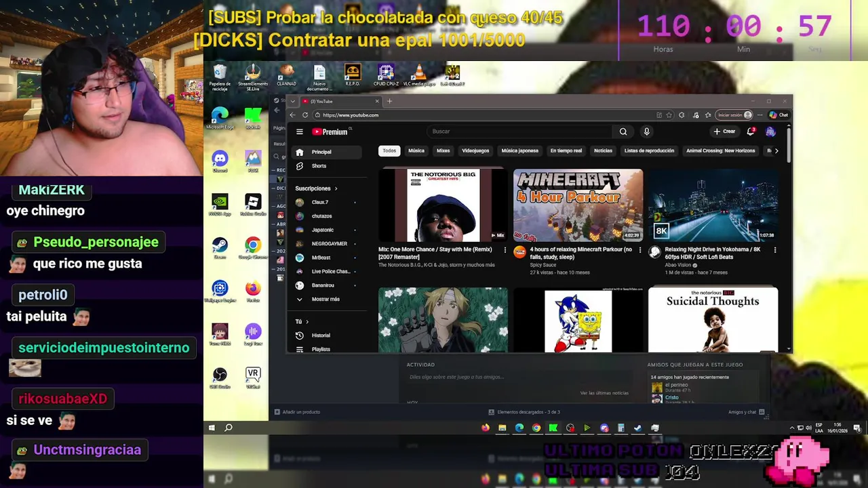
Task: Reload the YouTube page
Action: pyautogui.click(x=305, y=115)
